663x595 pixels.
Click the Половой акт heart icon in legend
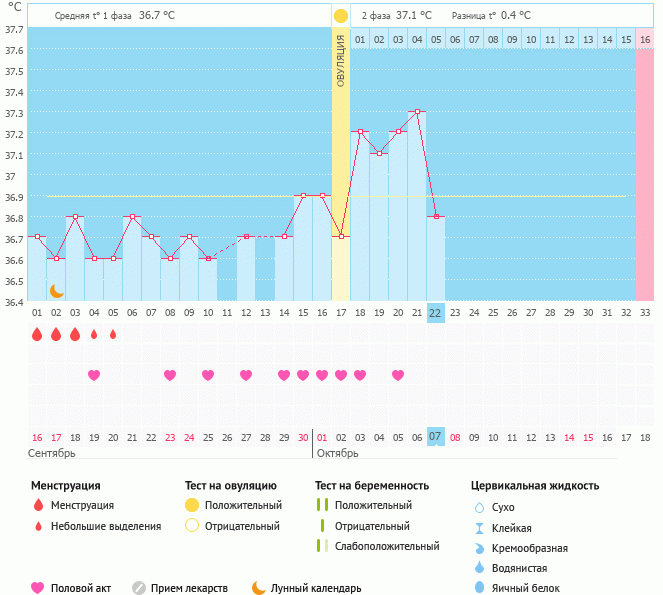pyautogui.click(x=38, y=588)
